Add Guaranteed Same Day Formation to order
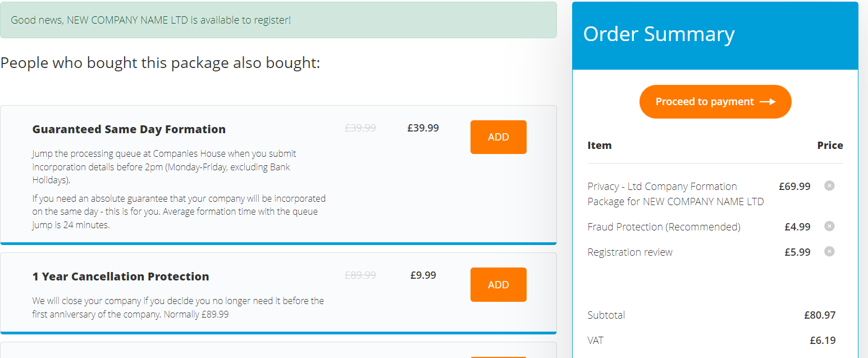The width and height of the screenshot is (868, 358). [x=498, y=137]
